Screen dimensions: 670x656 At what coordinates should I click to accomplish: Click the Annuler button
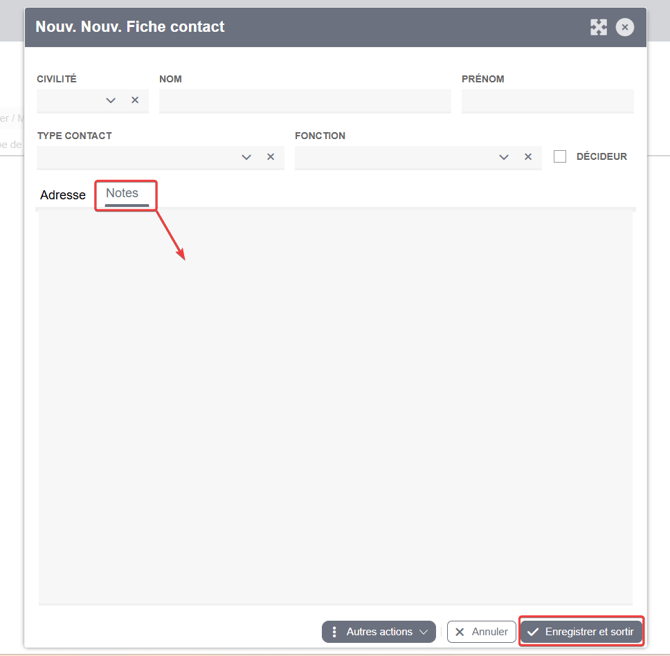(482, 632)
